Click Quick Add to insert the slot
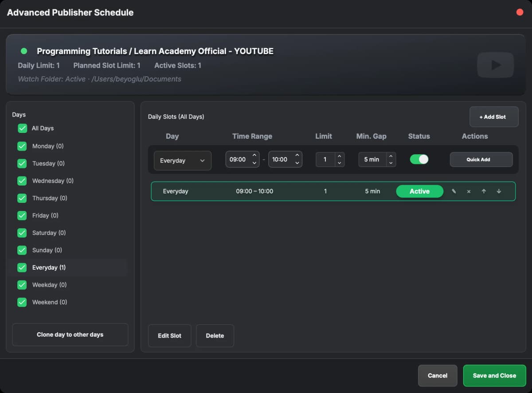This screenshot has height=393, width=532. (481, 159)
